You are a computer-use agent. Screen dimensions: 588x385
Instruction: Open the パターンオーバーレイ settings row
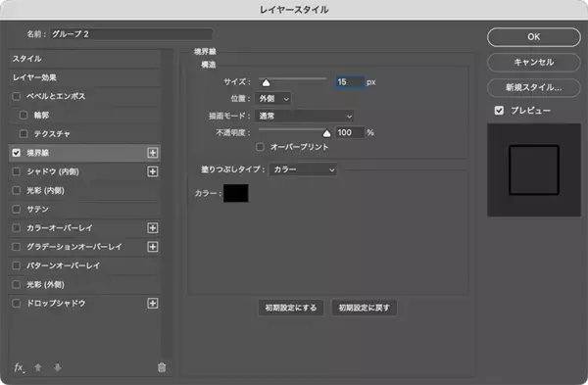(x=84, y=265)
